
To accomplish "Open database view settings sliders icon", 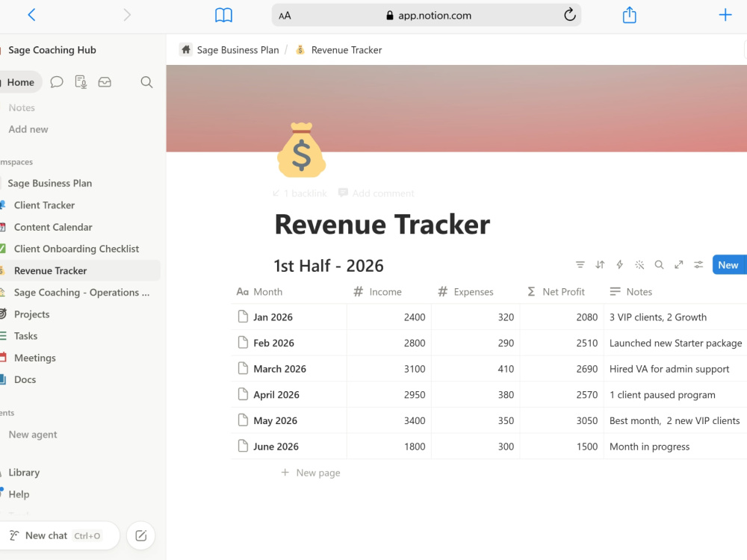I will [x=698, y=265].
